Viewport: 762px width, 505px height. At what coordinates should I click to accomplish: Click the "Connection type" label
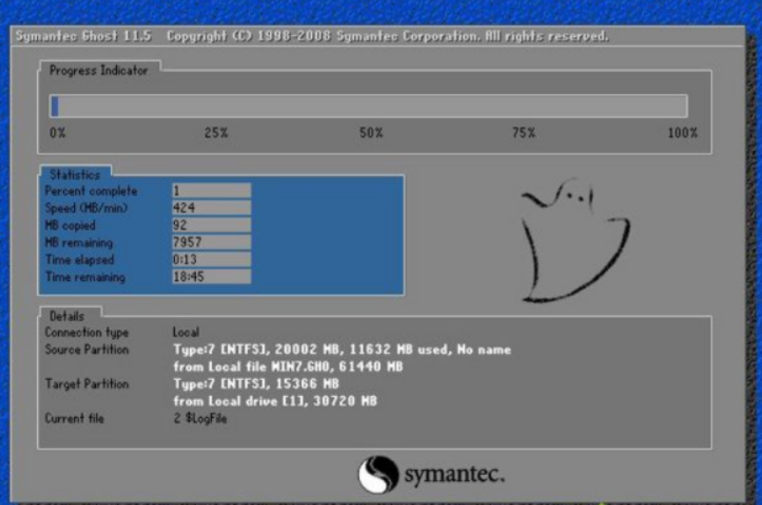pyautogui.click(x=87, y=332)
